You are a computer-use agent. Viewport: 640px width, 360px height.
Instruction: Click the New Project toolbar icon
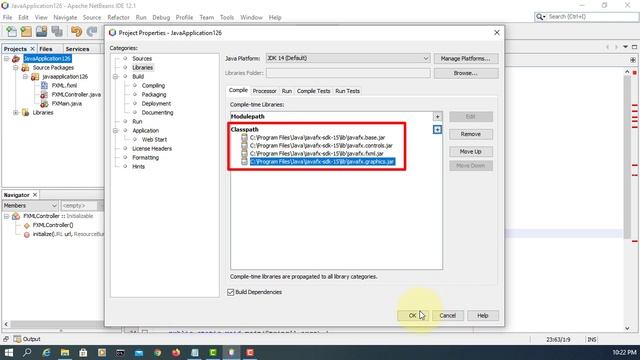(x=26, y=31)
